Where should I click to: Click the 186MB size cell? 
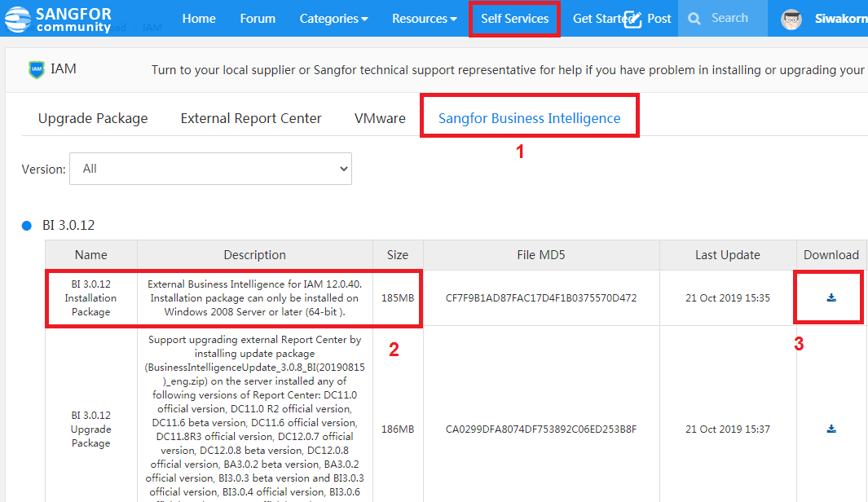(398, 429)
